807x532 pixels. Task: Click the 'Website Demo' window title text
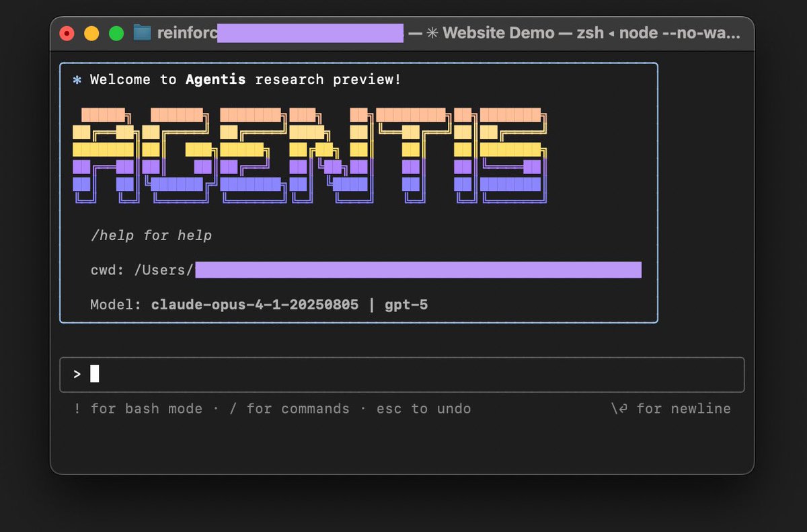coord(498,33)
